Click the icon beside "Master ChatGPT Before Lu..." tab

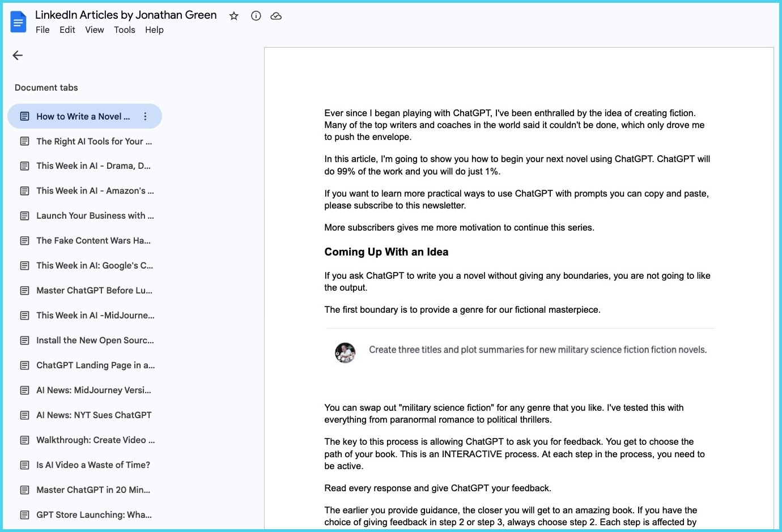tap(24, 290)
